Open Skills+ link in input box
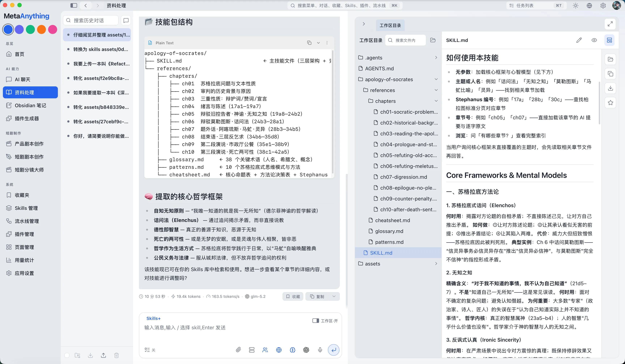Screen dimensions: 625x364 pyautogui.click(x=153, y=318)
